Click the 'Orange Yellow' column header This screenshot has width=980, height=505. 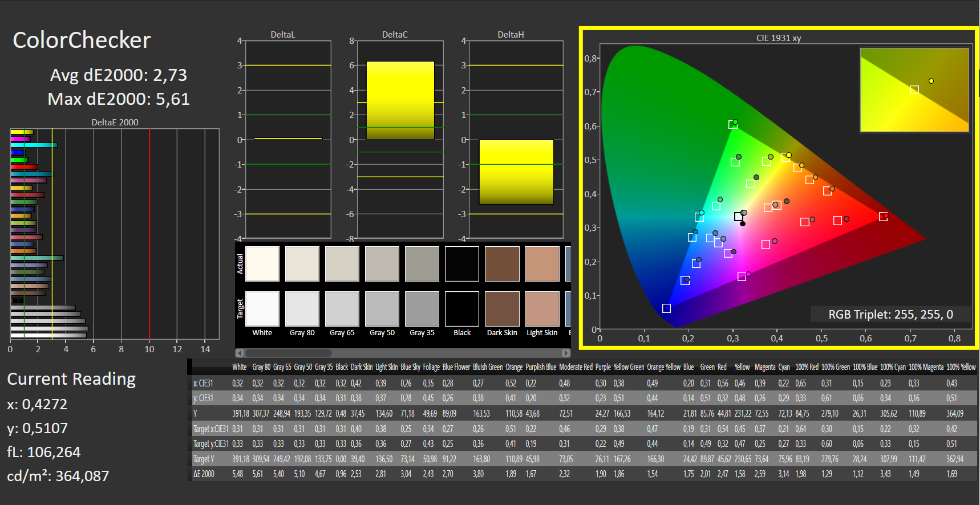(663, 367)
